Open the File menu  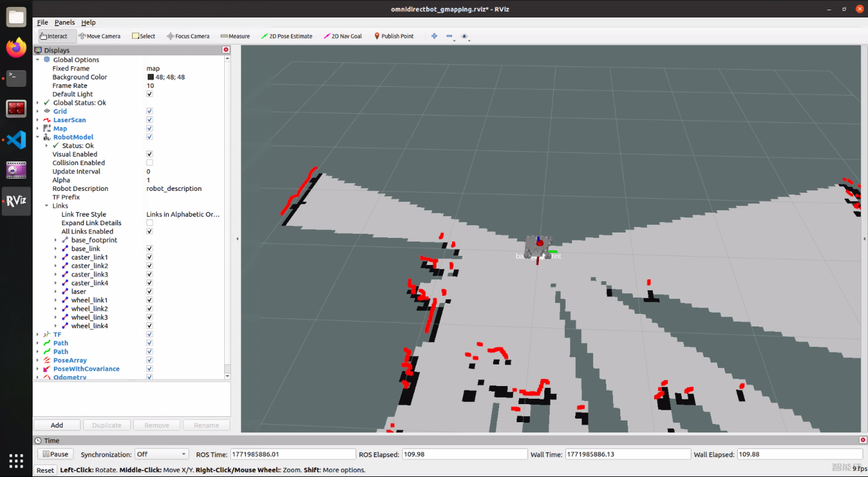42,22
